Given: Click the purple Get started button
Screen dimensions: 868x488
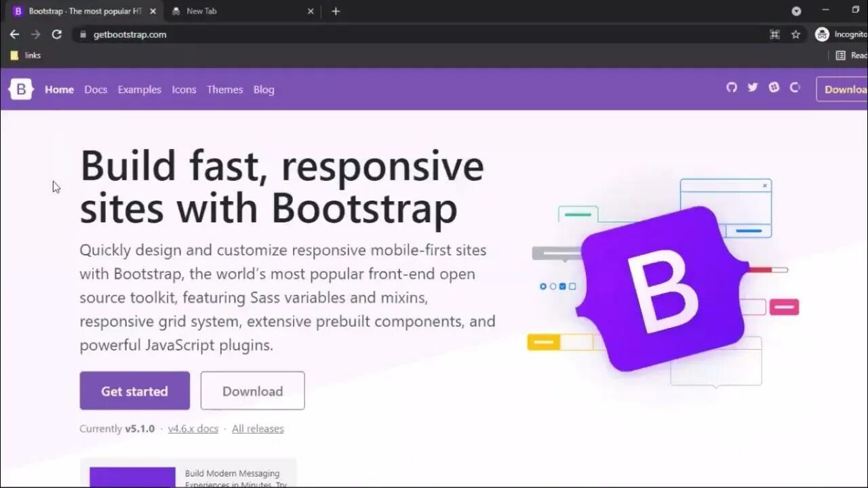Looking at the screenshot, I should click(x=134, y=390).
